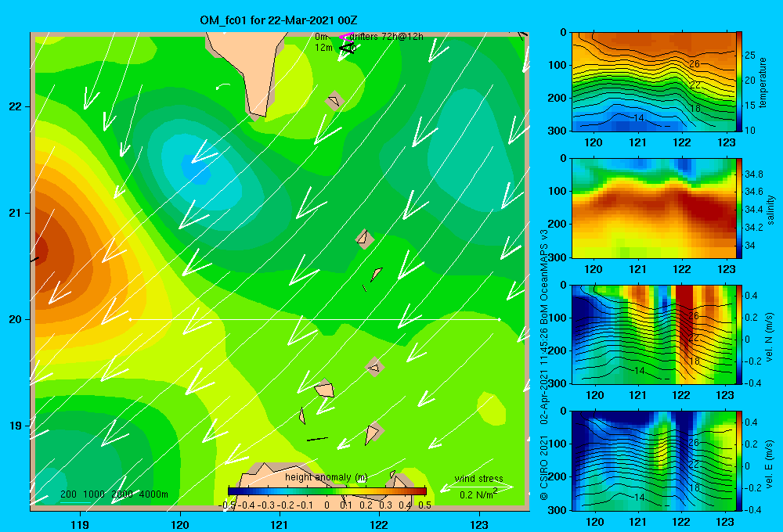Viewport: 783px width, 532px height.
Task: Open the vel. E section panel
Action: [654, 461]
